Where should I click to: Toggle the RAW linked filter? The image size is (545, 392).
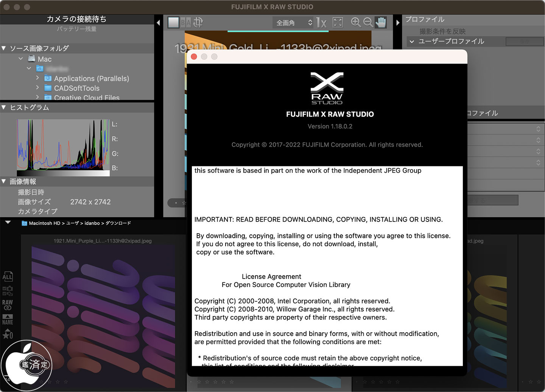coord(8,305)
